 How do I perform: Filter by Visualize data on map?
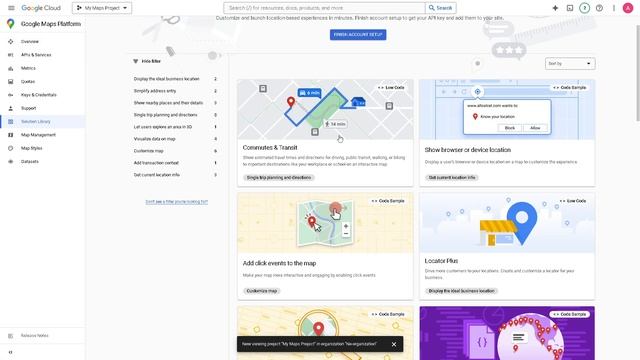176,139
